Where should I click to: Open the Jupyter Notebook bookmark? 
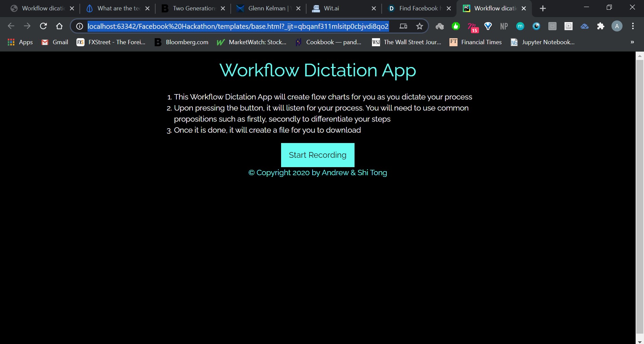point(542,42)
